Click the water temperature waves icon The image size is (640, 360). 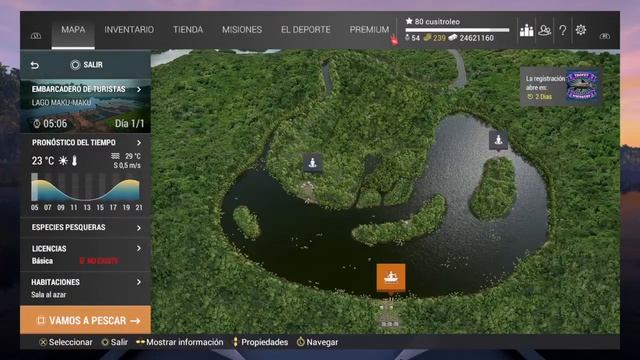click(x=116, y=156)
